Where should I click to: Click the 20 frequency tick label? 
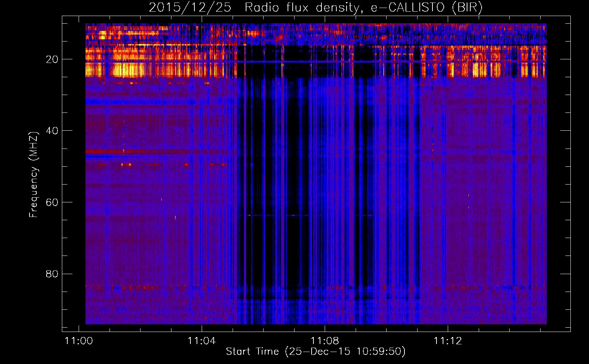[52, 59]
